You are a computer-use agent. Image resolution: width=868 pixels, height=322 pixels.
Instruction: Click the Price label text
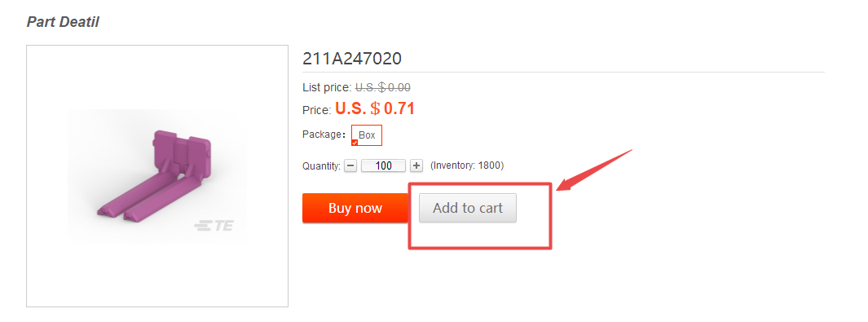[317, 110]
